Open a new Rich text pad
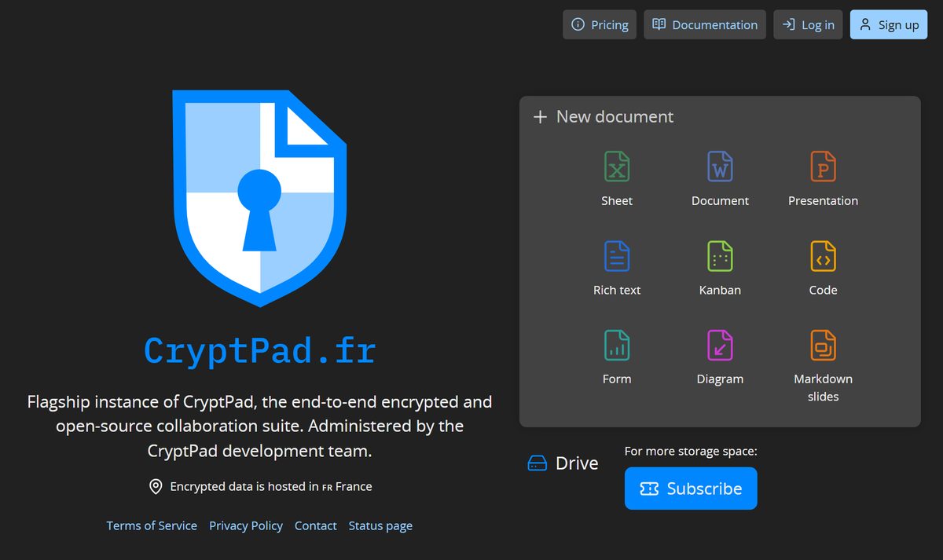The width and height of the screenshot is (943, 560). pos(617,268)
